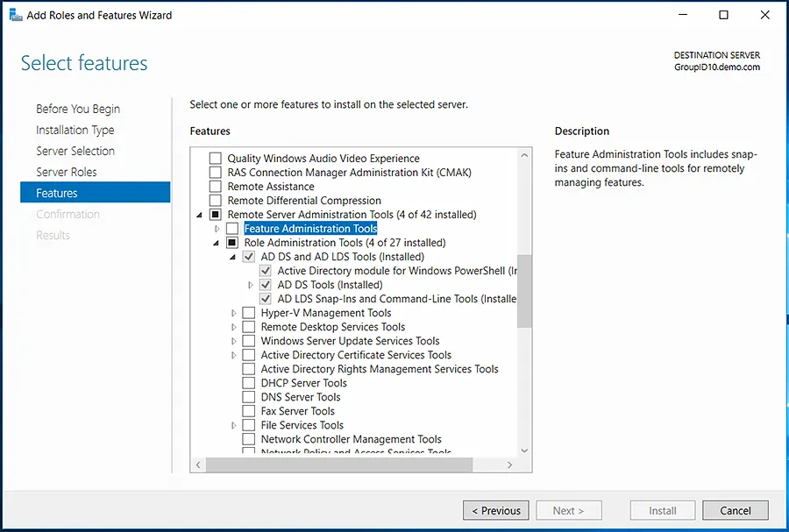Expand the AD DS Tools node
The width and height of the screenshot is (789, 532).
click(x=250, y=285)
